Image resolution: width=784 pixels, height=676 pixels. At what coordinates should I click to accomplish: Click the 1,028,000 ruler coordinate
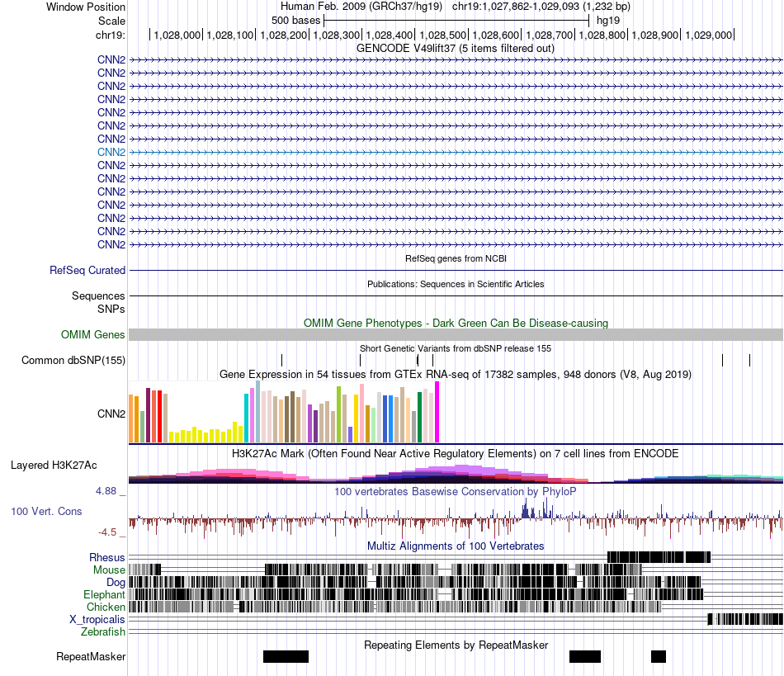pos(177,35)
